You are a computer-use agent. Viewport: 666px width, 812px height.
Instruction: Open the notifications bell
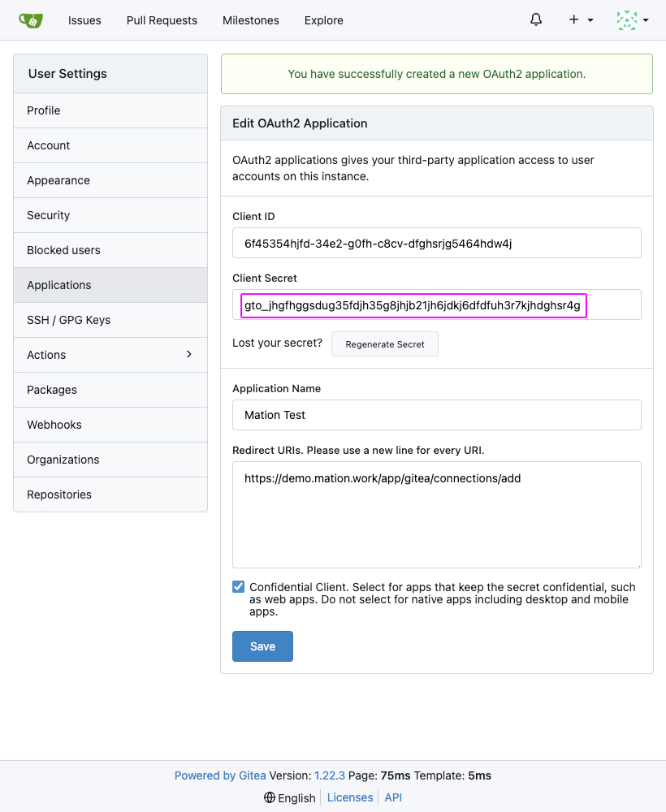coord(536,19)
